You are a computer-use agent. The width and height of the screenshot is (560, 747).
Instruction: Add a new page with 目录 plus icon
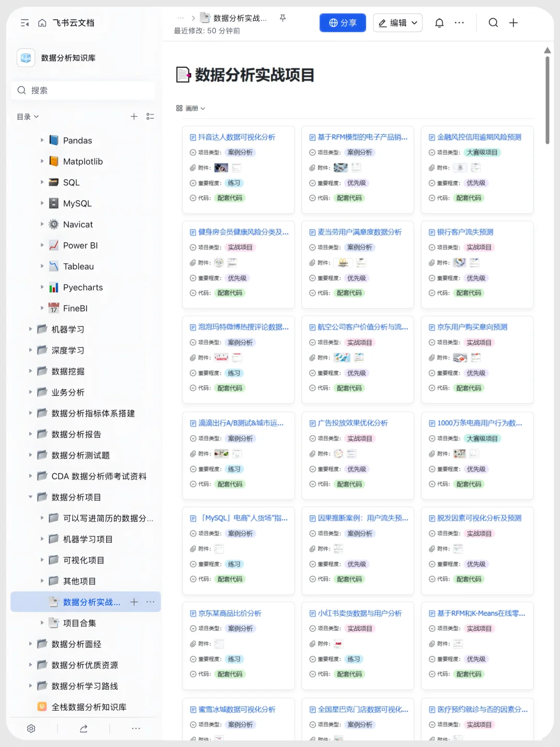coord(134,116)
